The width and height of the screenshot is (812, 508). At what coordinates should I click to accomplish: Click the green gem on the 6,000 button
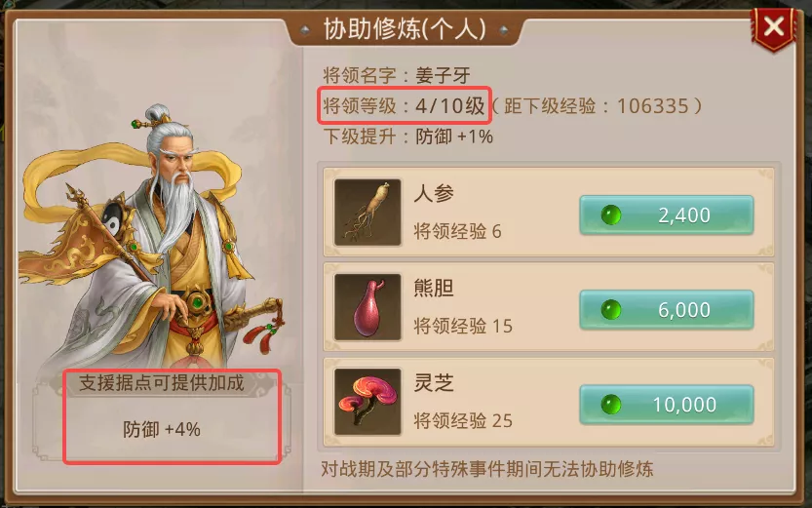[x=611, y=310]
